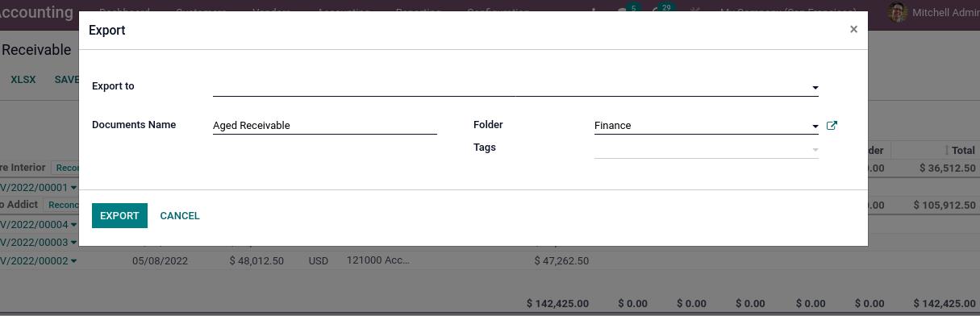Open the Folder dropdown showing Finance
Viewport: 980px width, 316px height.
[x=706, y=125]
